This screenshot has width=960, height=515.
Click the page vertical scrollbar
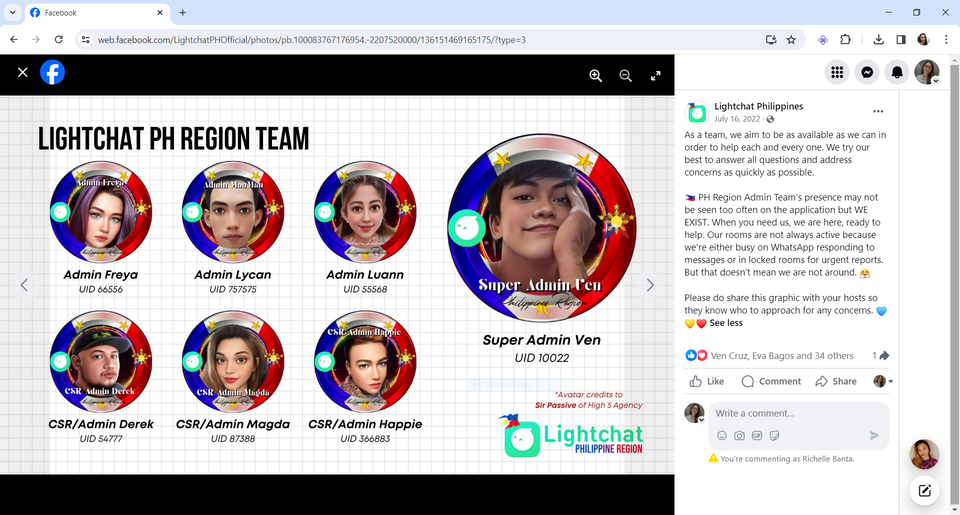pos(954,285)
